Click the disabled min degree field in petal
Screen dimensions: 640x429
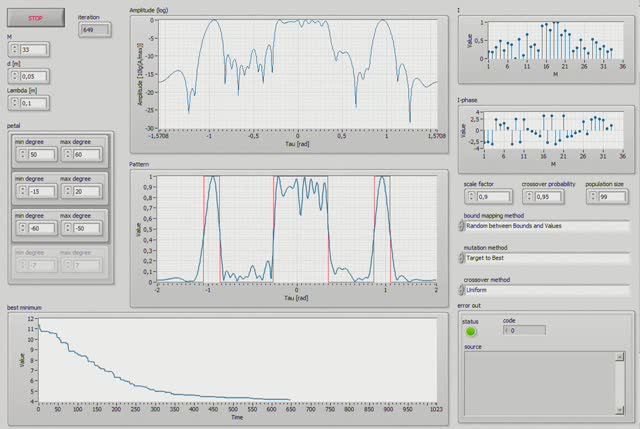[x=42, y=265]
